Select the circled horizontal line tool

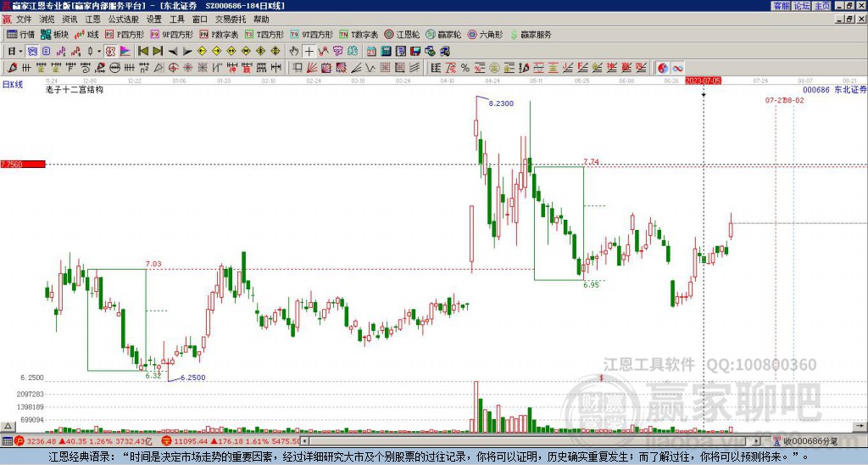coord(114,68)
